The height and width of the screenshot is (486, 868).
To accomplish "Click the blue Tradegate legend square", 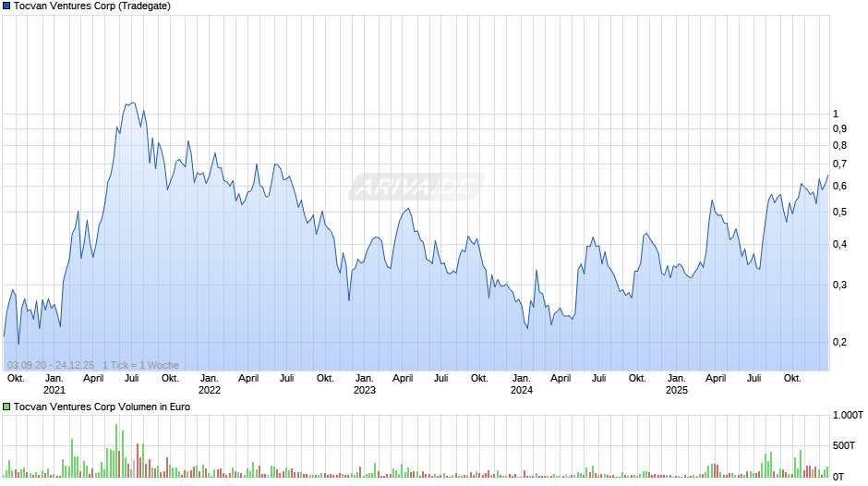I will point(6,6).
